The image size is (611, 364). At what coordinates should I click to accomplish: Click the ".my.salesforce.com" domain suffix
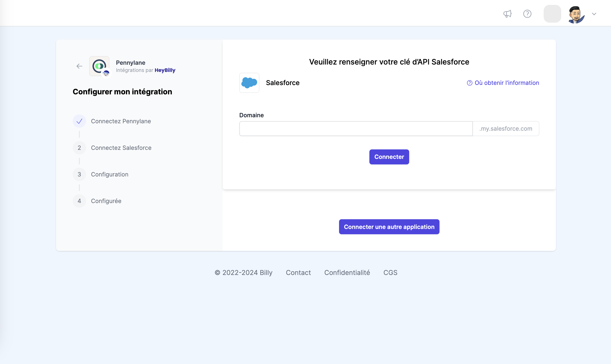click(506, 129)
